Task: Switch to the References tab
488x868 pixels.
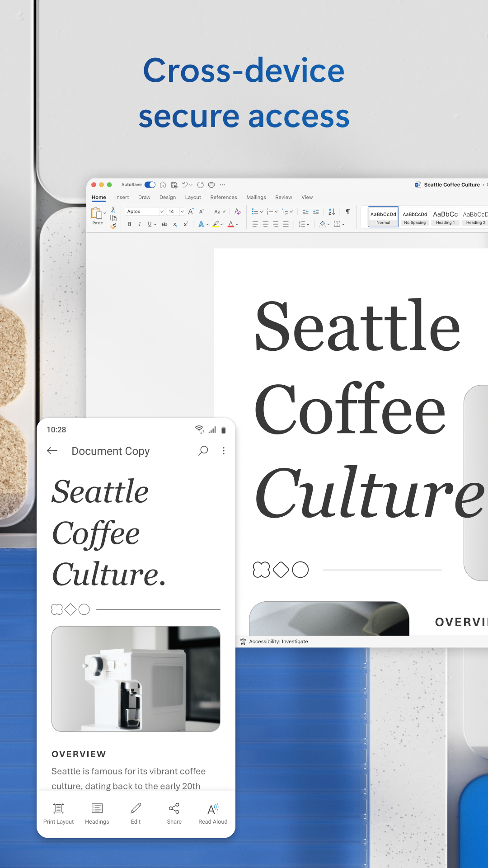Action: tap(223, 198)
